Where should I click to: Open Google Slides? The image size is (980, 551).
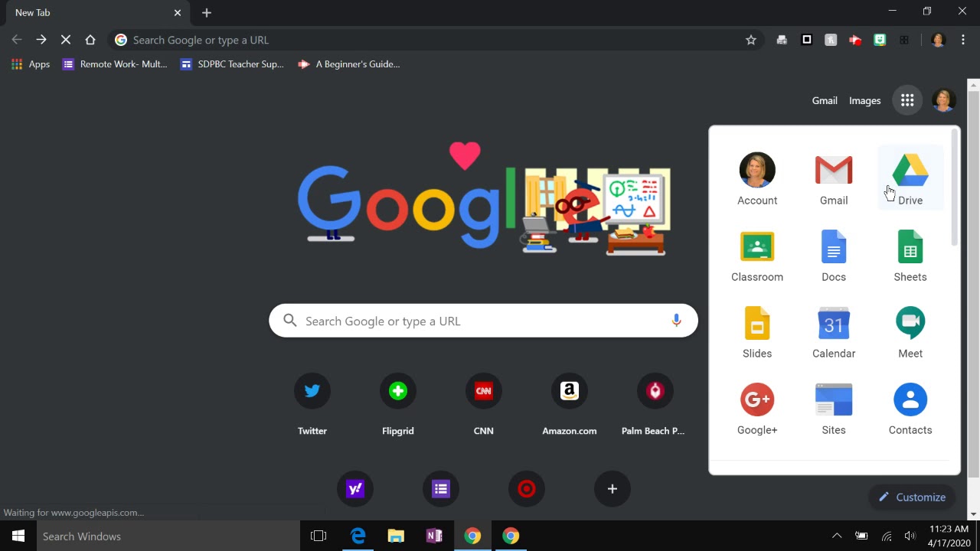(x=757, y=331)
